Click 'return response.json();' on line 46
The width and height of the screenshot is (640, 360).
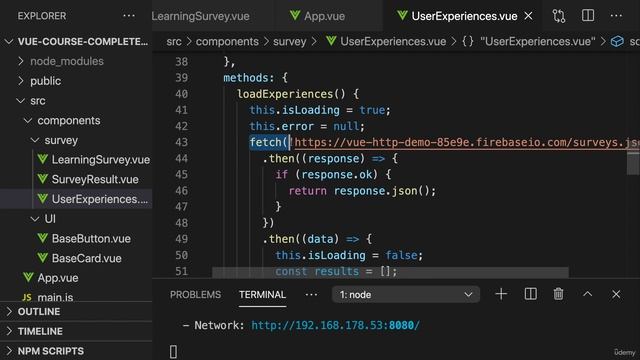[x=362, y=191]
